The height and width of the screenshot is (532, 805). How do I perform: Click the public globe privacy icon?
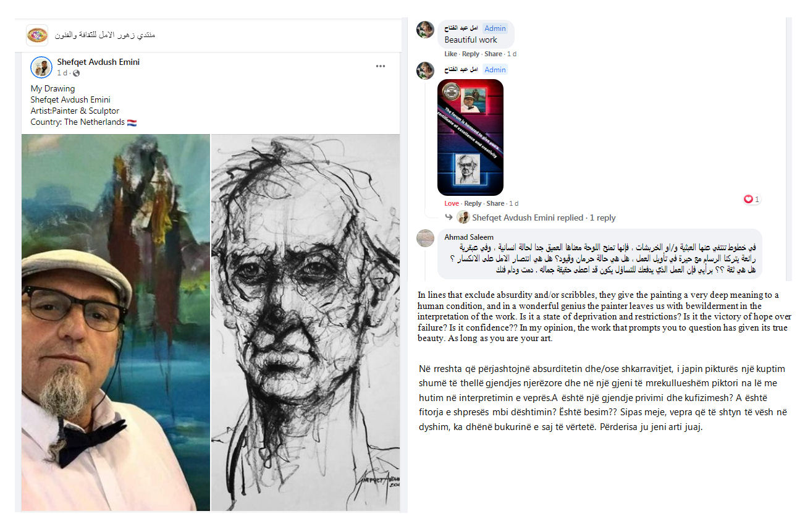pyautogui.click(x=77, y=74)
